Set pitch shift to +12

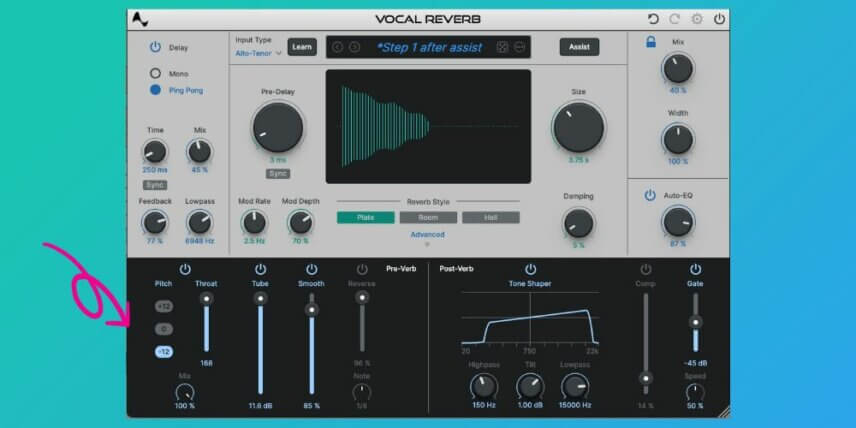pyautogui.click(x=164, y=306)
